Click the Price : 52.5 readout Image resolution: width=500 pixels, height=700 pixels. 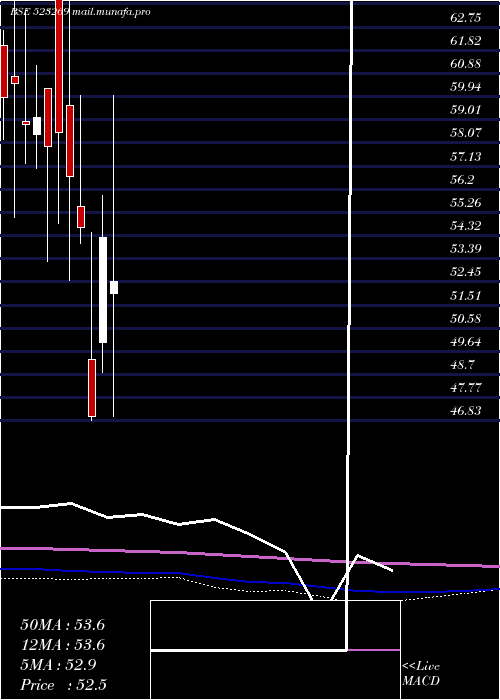point(63,685)
